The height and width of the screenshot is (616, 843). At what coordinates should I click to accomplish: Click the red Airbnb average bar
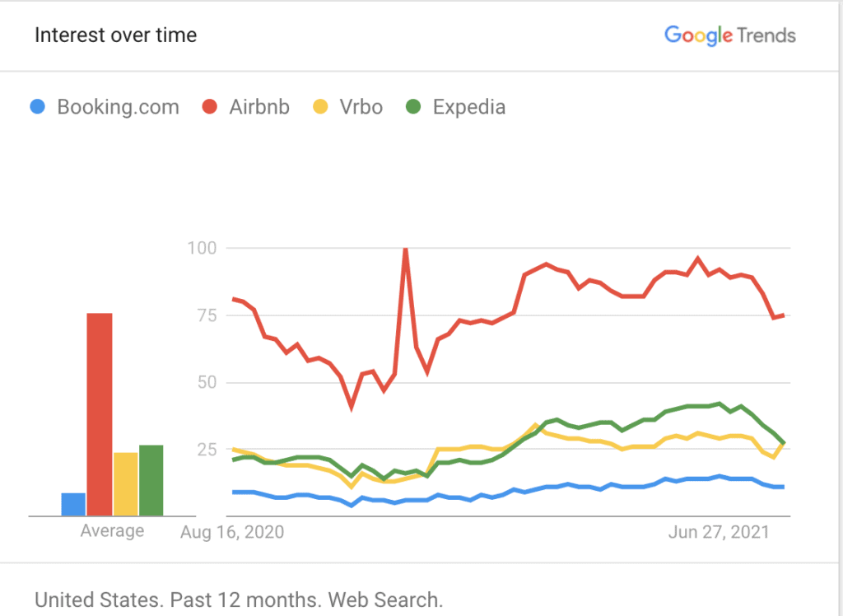[100, 414]
